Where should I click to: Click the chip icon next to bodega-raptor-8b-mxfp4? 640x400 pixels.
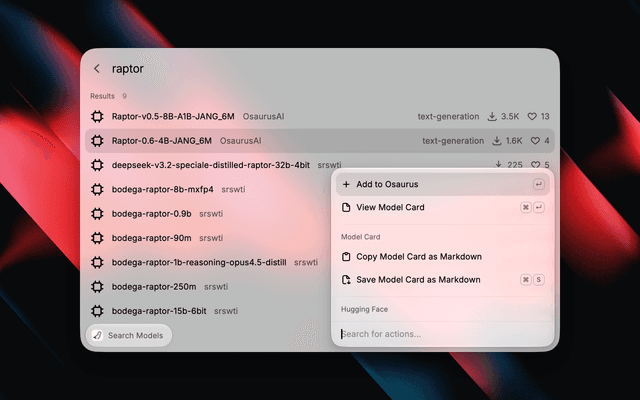[97, 189]
